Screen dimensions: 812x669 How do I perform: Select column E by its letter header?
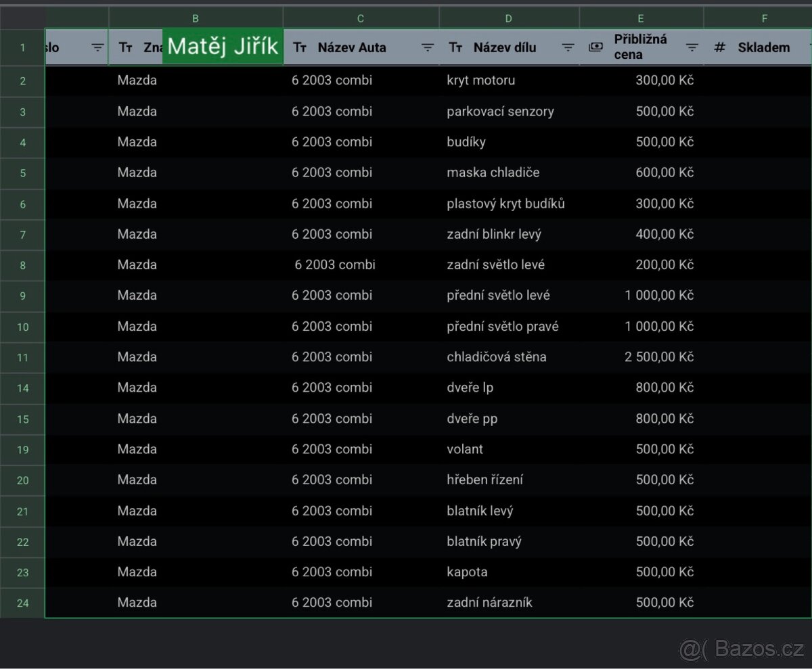(x=641, y=18)
